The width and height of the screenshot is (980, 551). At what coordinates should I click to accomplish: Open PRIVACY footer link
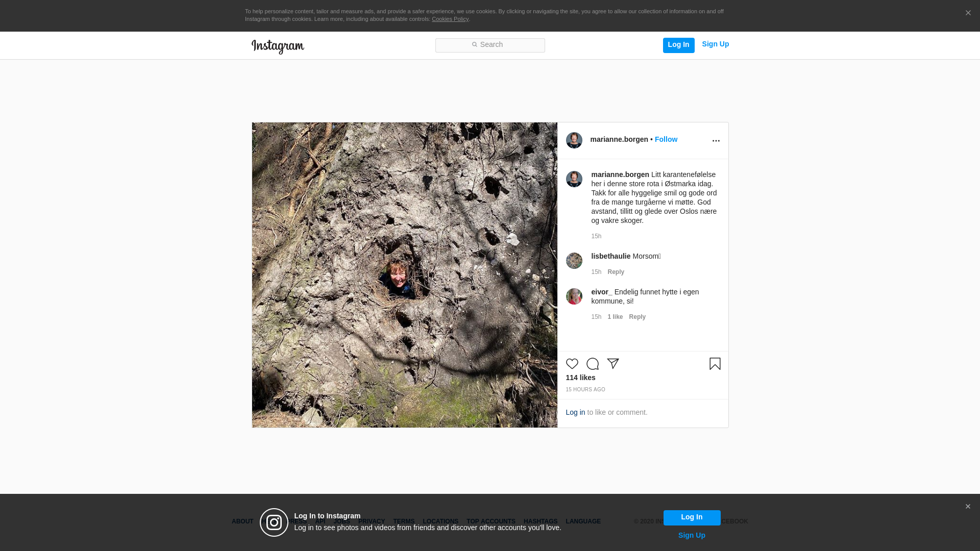click(372, 521)
